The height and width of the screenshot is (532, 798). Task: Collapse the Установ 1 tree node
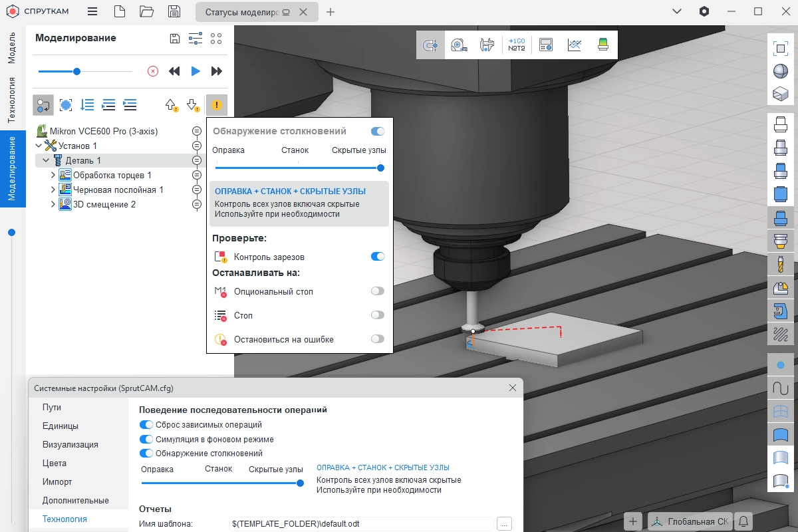[38, 146]
